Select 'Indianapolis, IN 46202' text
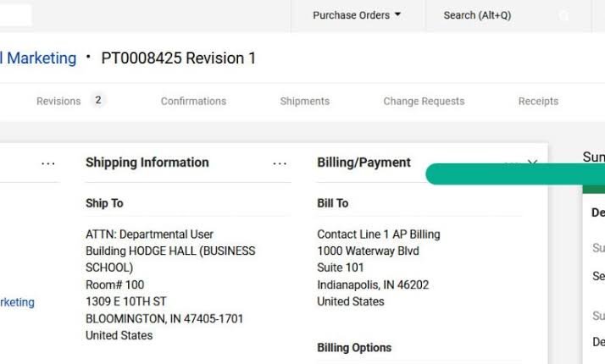Image resolution: width=605 pixels, height=364 pixels. (x=373, y=284)
